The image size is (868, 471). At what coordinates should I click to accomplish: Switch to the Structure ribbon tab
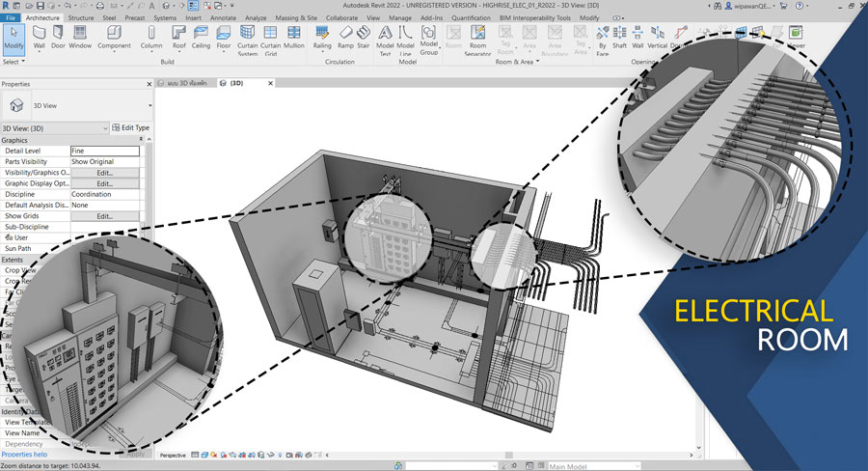81,17
